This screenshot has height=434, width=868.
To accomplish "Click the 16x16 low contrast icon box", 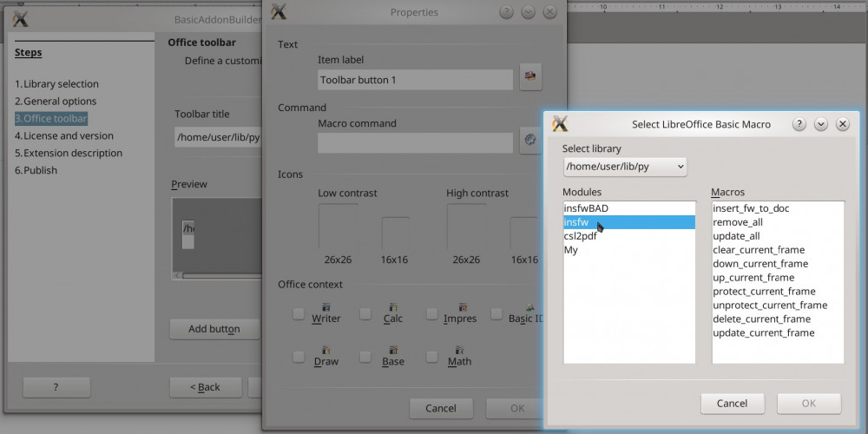I will (x=395, y=233).
